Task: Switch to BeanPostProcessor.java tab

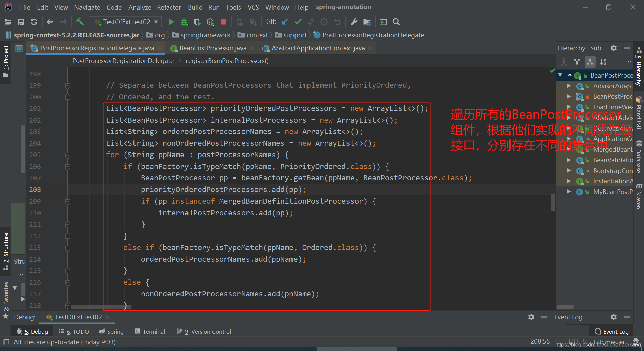Action: tap(213, 48)
